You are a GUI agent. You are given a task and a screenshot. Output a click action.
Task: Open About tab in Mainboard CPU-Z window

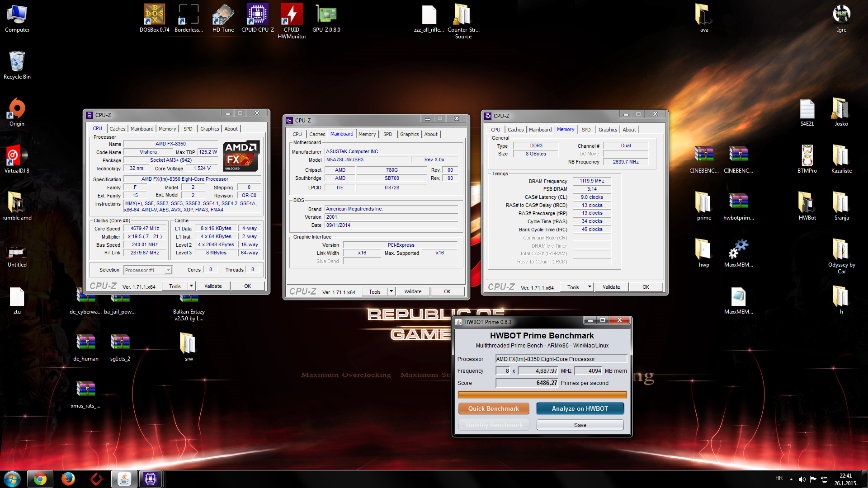[x=430, y=134]
